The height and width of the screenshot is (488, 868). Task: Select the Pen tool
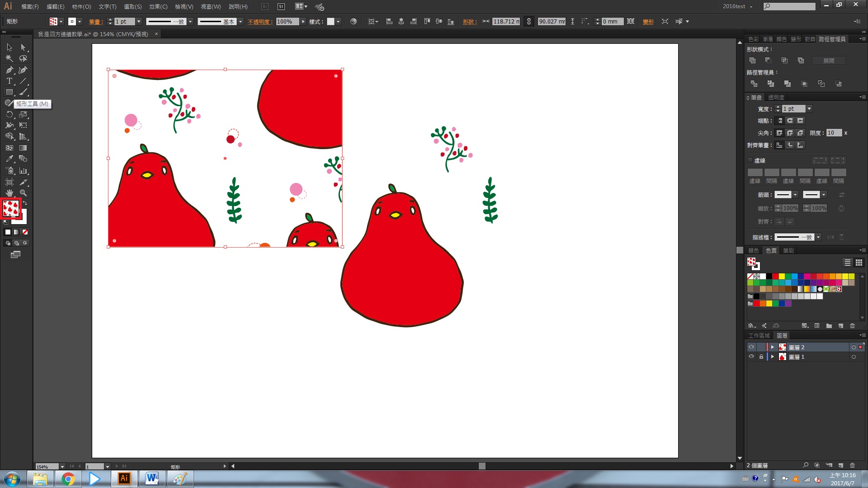(9, 70)
